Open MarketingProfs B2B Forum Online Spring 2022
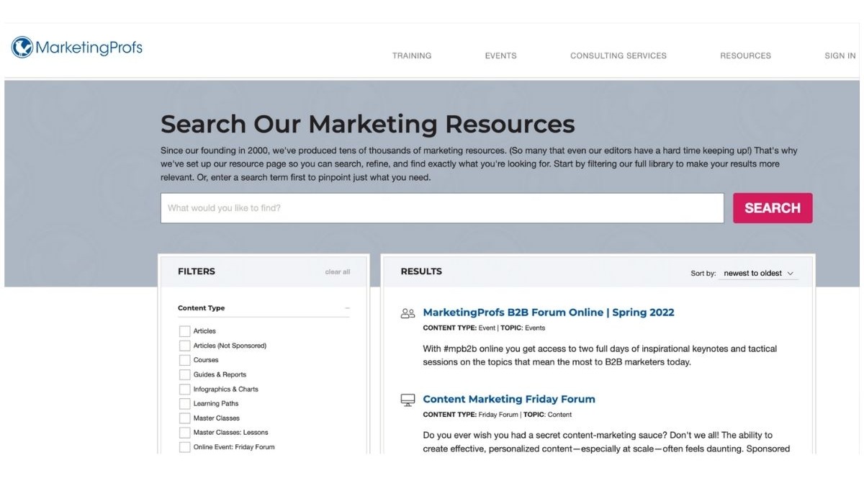 pyautogui.click(x=549, y=312)
